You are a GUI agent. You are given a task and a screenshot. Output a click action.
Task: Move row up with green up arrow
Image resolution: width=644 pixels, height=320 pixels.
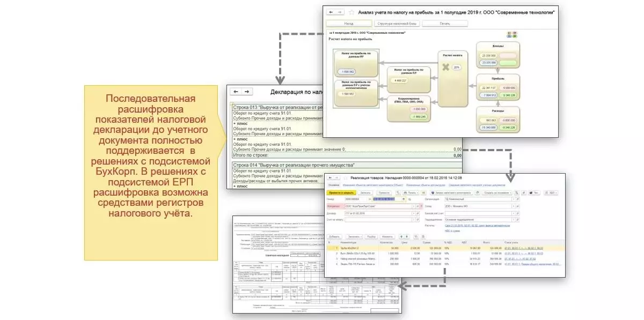pos(401,236)
